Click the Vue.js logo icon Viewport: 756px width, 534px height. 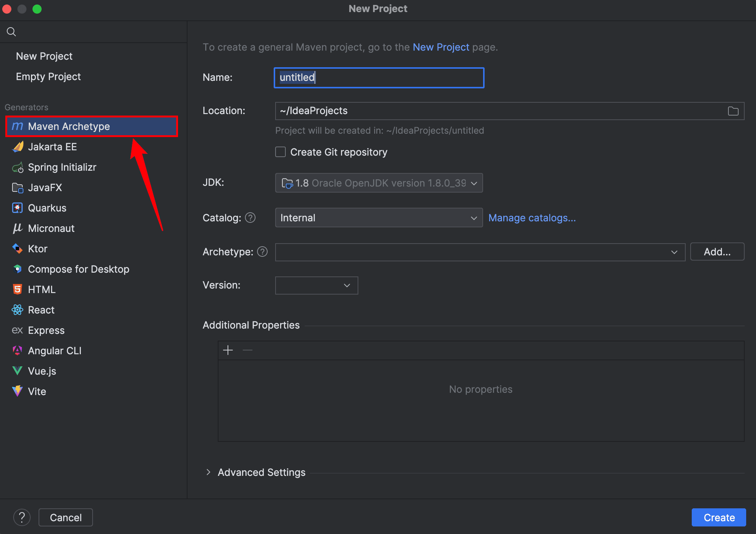(17, 371)
